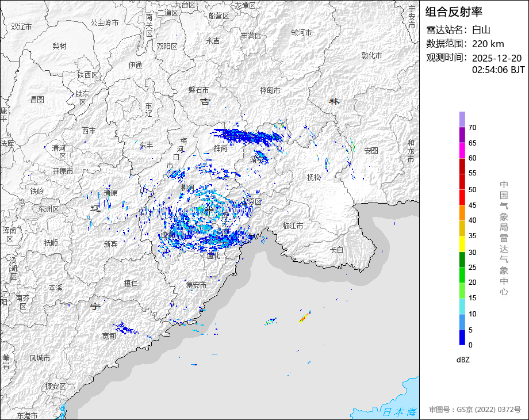Click the timestamp 02:54:06 BJT
Screen dimensions: 529x420
[499, 70]
